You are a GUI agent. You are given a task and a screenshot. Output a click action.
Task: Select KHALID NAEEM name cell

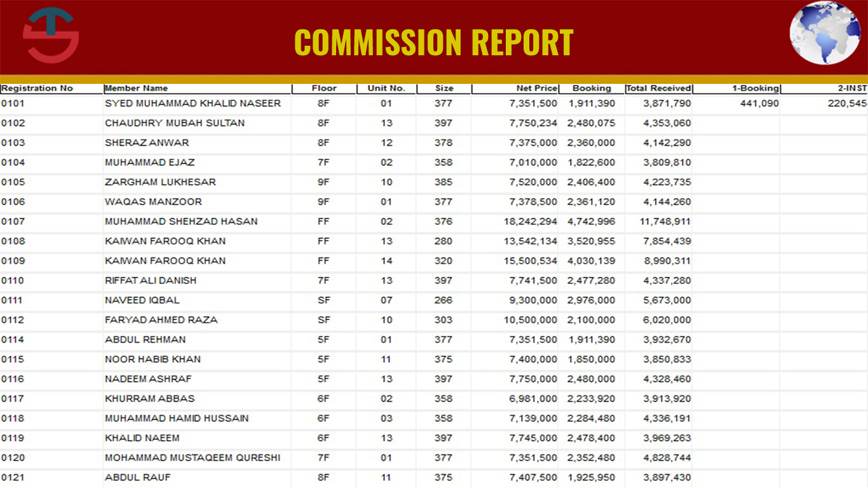pos(142,438)
